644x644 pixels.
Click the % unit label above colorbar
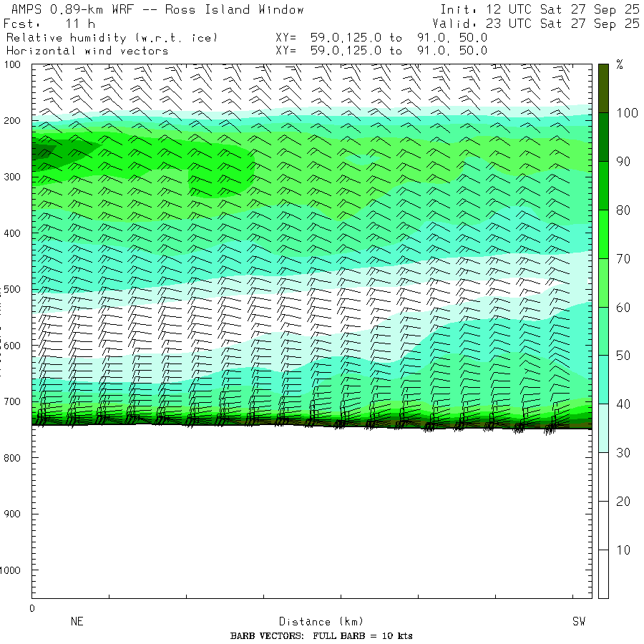(x=620, y=64)
